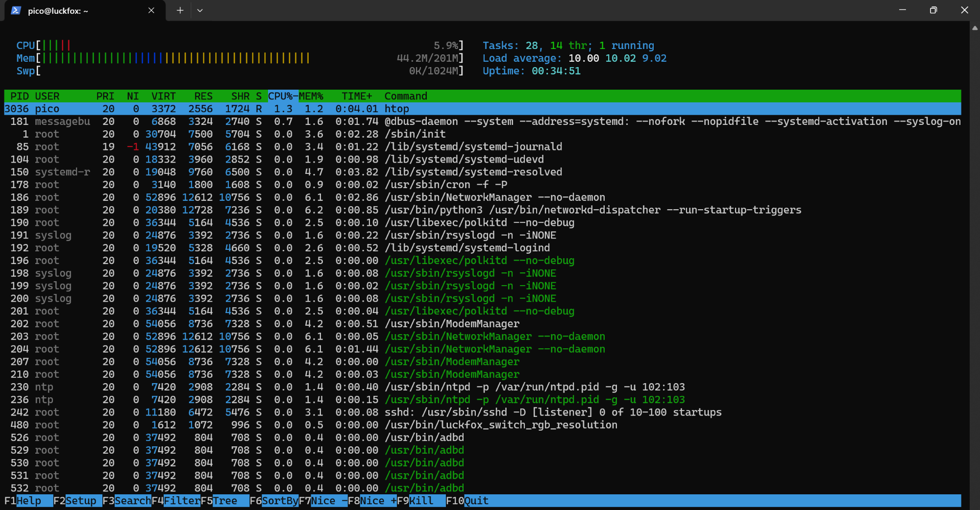980x510 pixels.
Task: Click the Swp usage meter
Action: pos(240,71)
